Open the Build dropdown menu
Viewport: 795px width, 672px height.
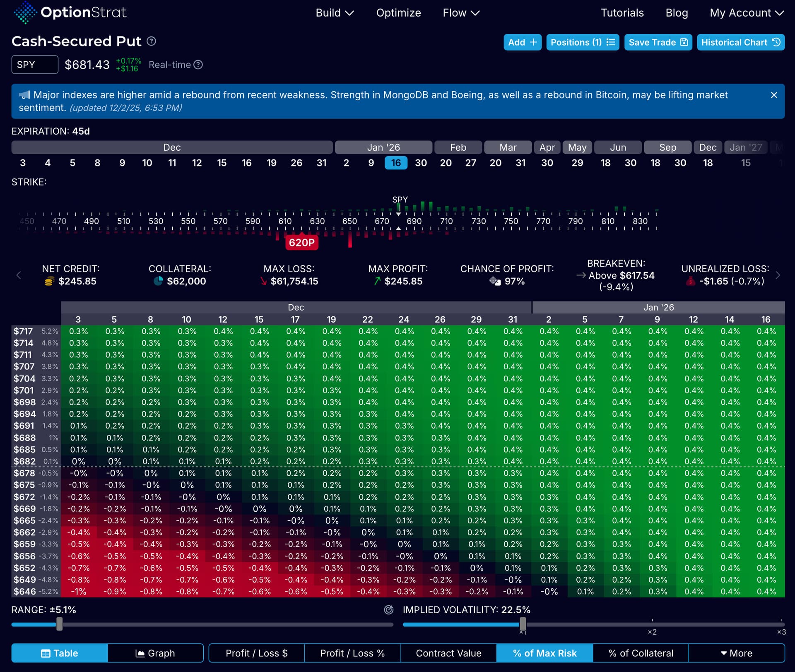click(x=334, y=13)
